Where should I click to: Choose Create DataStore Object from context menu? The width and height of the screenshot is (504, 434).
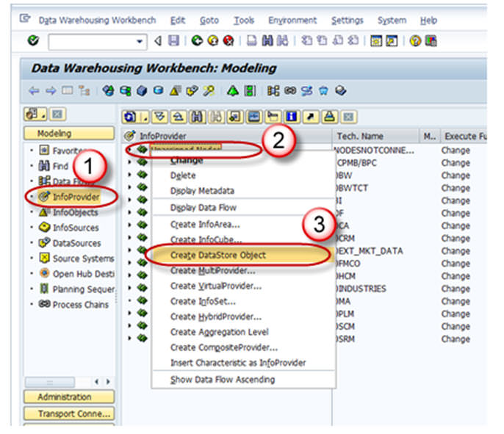(218, 255)
